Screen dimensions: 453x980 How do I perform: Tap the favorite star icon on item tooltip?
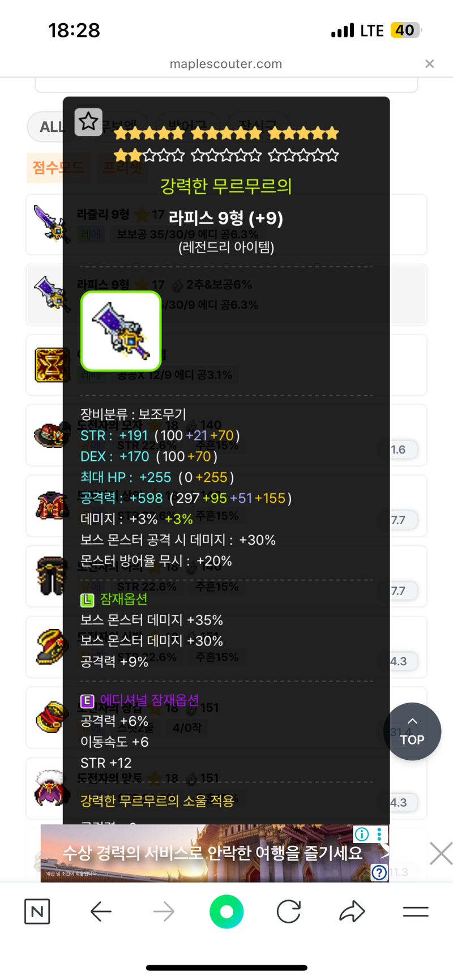pyautogui.click(x=88, y=122)
